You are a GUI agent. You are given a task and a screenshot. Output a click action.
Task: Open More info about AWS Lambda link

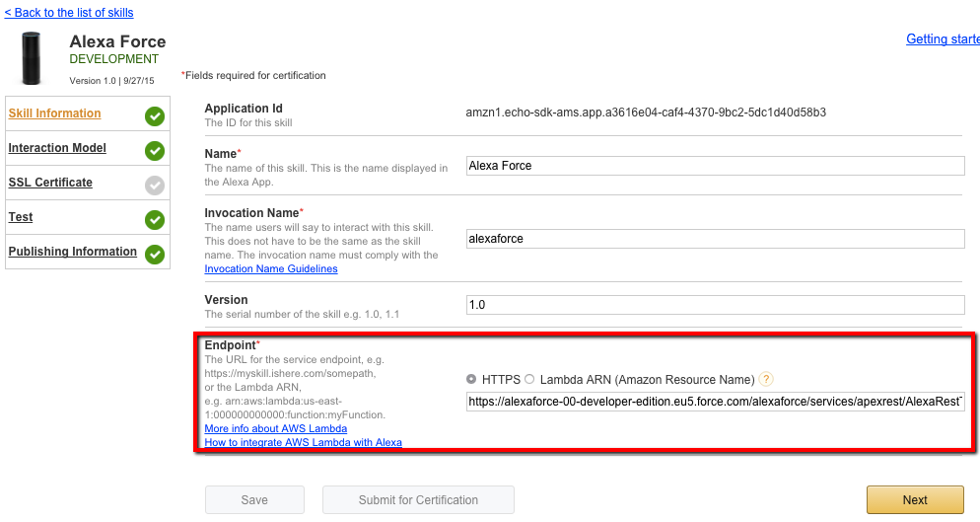(x=276, y=428)
